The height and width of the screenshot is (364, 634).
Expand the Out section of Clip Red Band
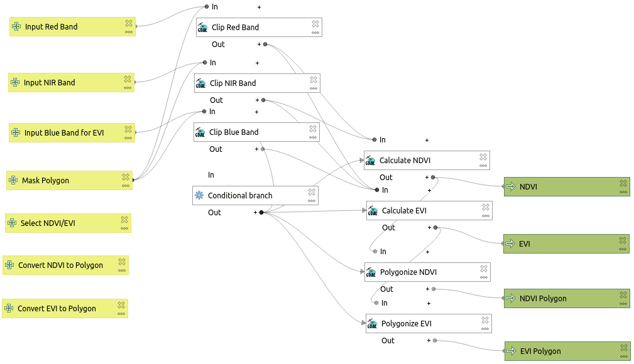(259, 45)
